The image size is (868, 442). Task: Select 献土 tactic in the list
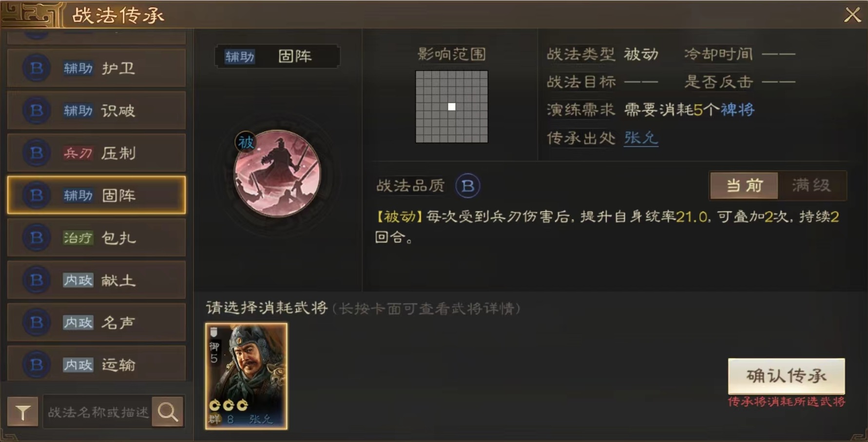[x=96, y=280]
